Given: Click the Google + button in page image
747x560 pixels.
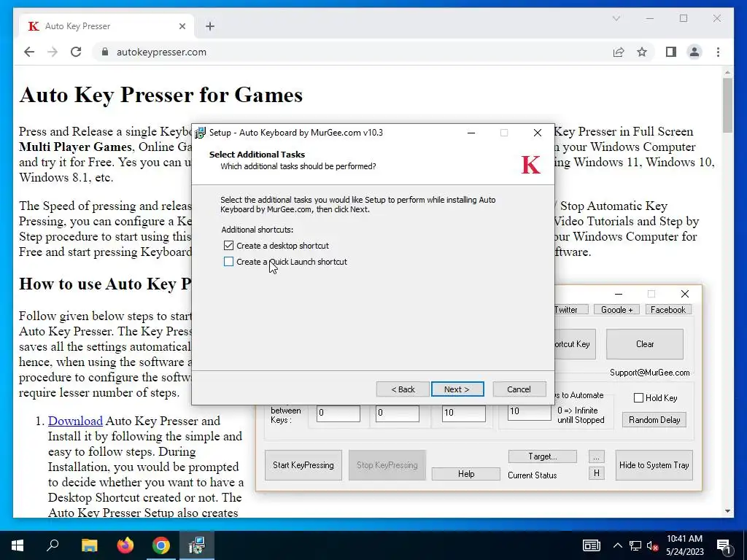Looking at the screenshot, I should 617,309.
